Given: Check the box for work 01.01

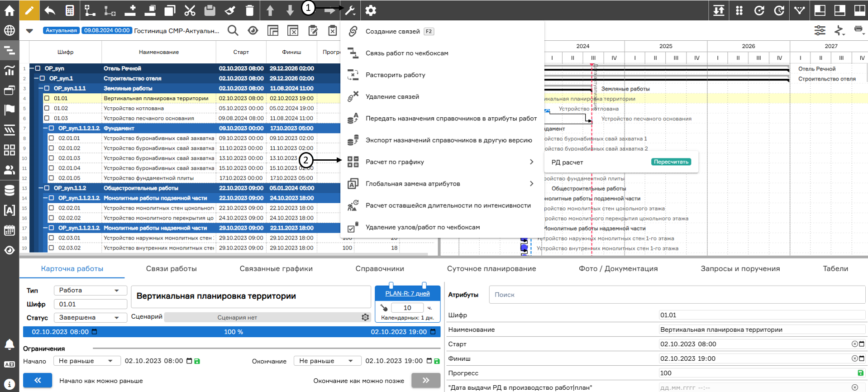Looking at the screenshot, I should coord(47,98).
